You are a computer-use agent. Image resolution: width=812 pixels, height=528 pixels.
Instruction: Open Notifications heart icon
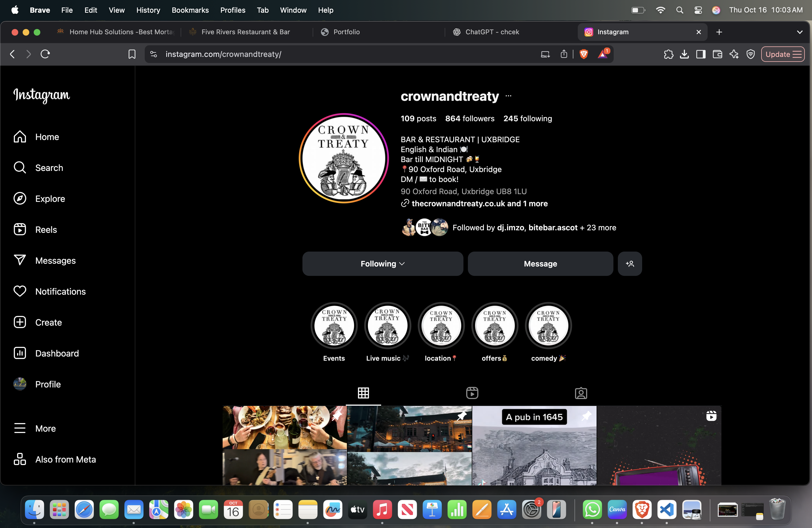pos(20,291)
